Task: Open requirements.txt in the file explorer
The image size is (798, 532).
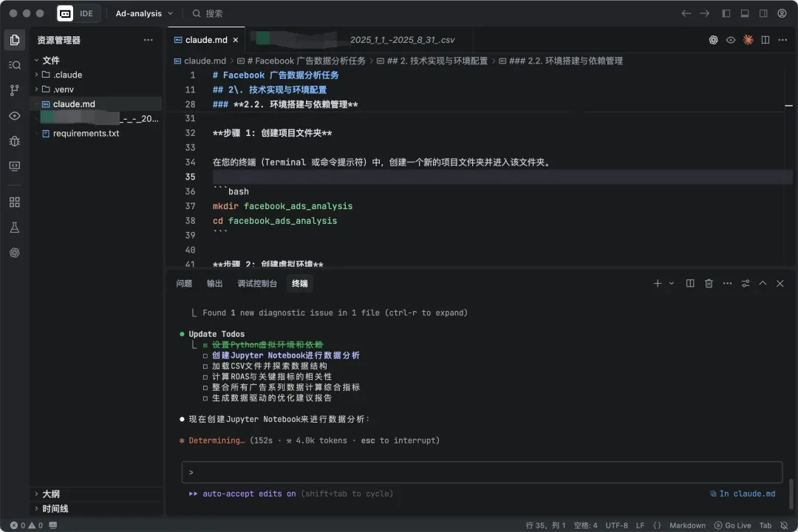Action: pyautogui.click(x=86, y=133)
